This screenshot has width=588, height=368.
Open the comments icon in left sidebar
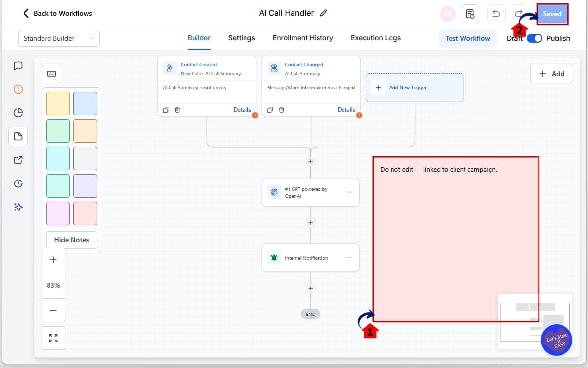pyautogui.click(x=18, y=66)
